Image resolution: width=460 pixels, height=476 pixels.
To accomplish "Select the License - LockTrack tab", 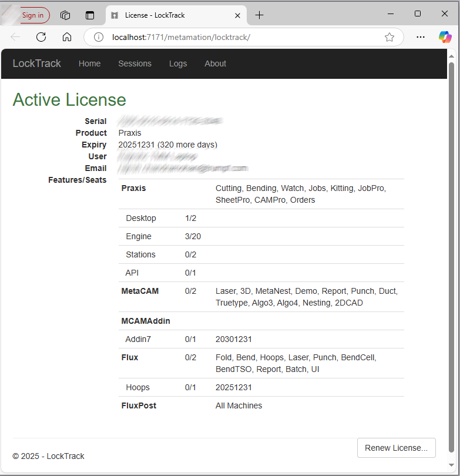I will click(x=176, y=15).
